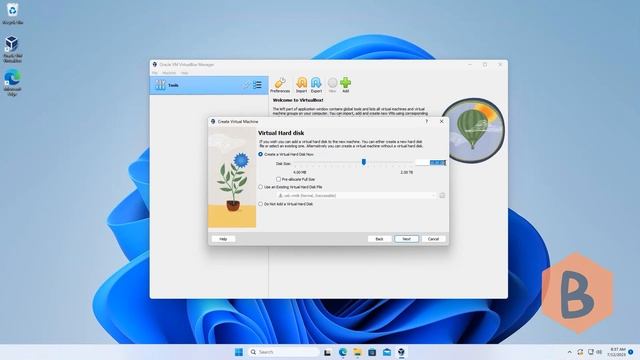
Task: Select Use an Existing Virtual Hard Disk File
Action: coord(290,187)
